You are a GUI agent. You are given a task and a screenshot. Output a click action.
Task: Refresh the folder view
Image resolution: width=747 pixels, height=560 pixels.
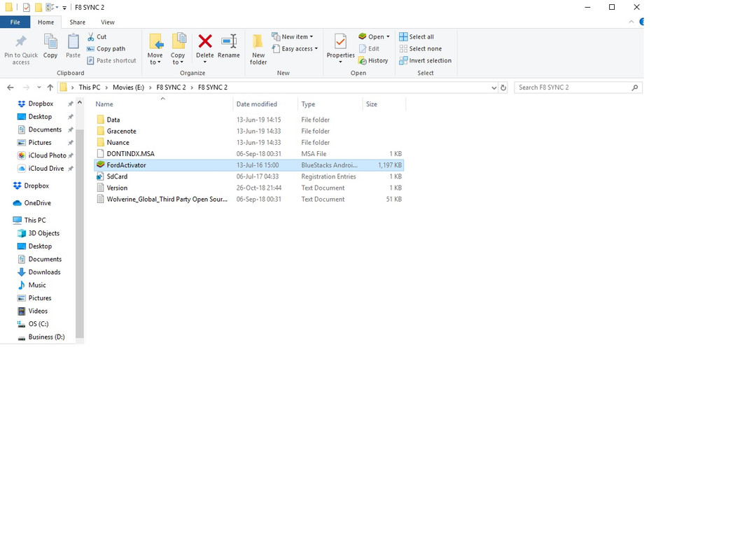[503, 87]
